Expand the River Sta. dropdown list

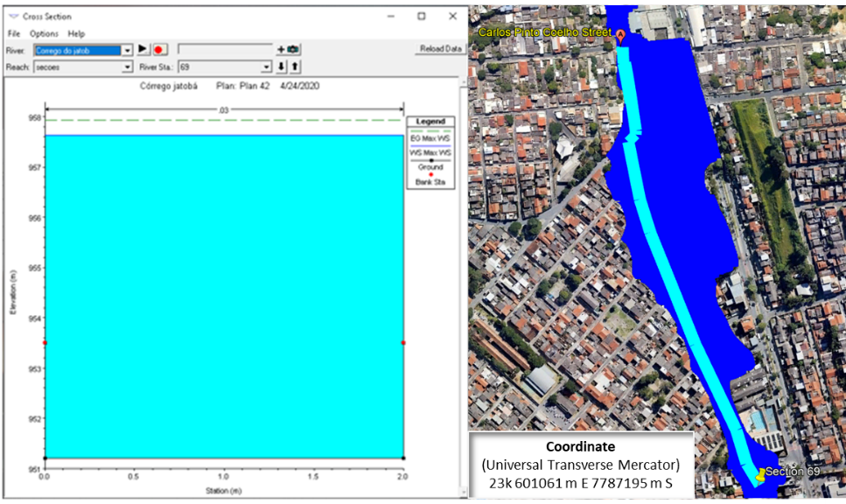click(x=267, y=66)
